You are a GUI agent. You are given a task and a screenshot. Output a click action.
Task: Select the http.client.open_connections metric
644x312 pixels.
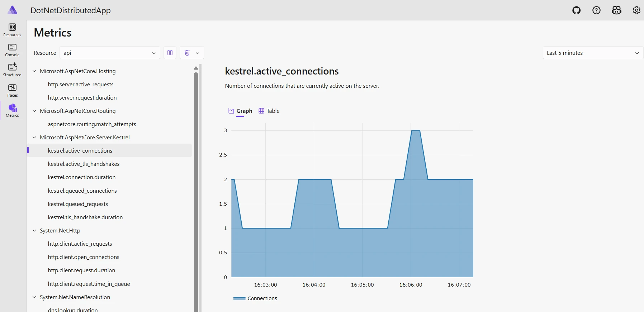tap(84, 257)
